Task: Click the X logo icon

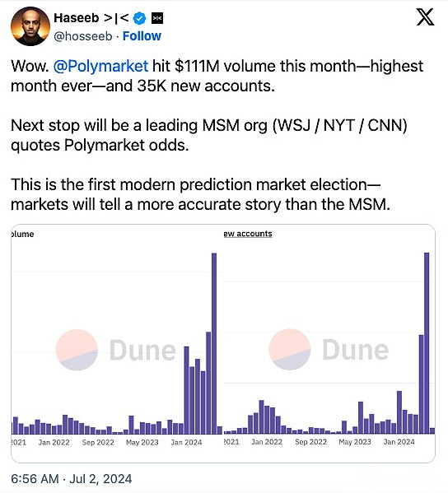Action: point(425,17)
